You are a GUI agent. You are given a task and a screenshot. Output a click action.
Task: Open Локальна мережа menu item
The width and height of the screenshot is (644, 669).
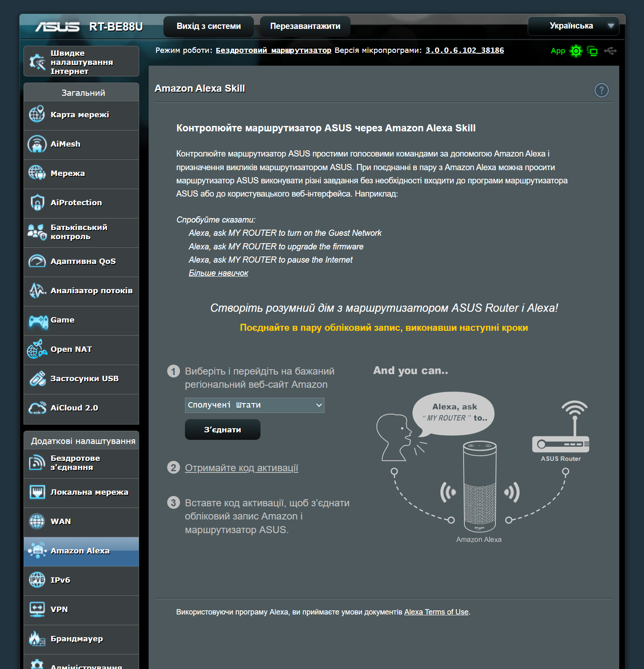point(81,492)
